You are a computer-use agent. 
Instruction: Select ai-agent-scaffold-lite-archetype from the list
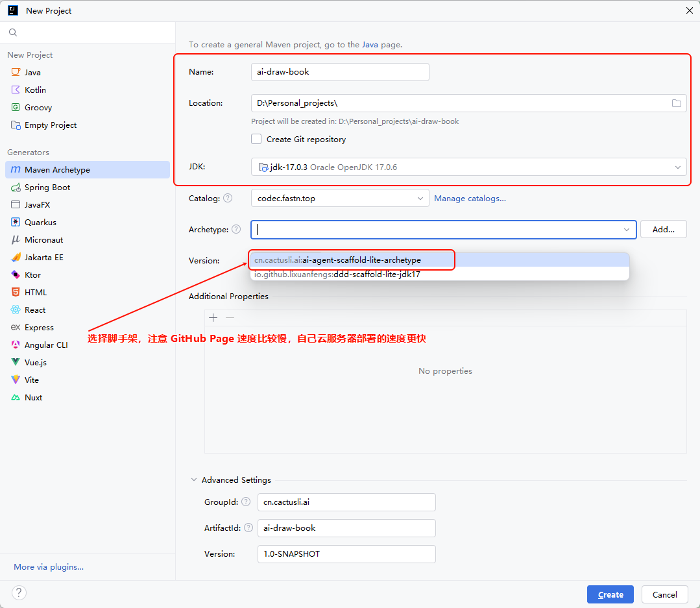click(x=440, y=260)
